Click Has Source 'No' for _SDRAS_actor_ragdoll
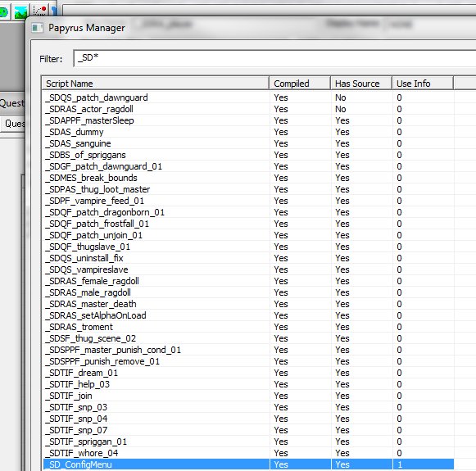Viewport: 476px width, 471px height. click(340, 109)
